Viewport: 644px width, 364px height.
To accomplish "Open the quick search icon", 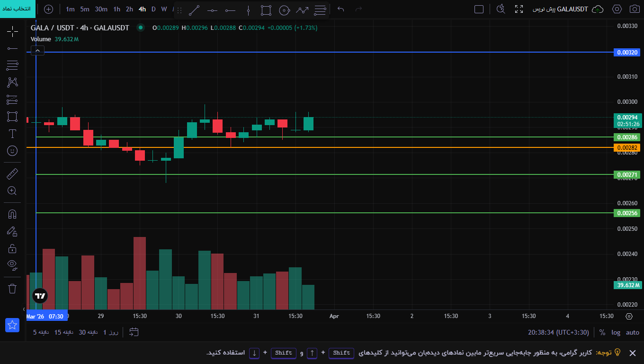I will pyautogui.click(x=501, y=9).
